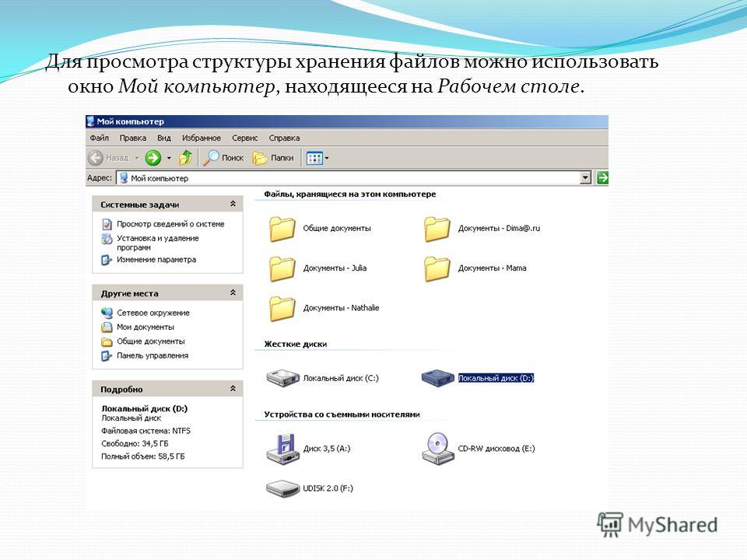
Task: Click the UDISK 2.0 (F:) label
Action: point(328,488)
